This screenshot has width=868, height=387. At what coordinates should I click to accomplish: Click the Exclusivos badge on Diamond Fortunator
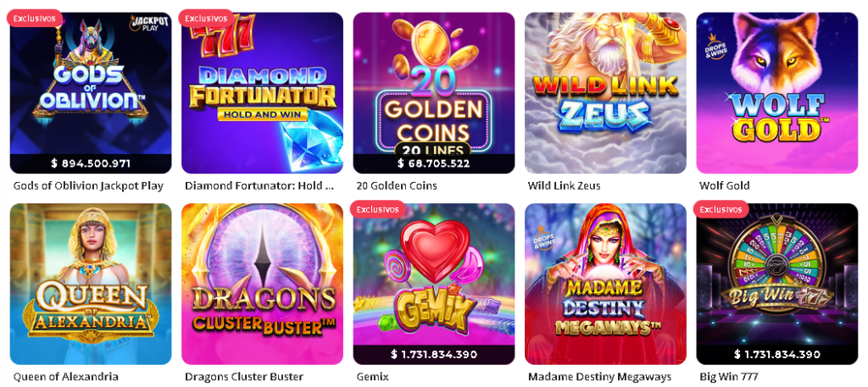pos(206,19)
